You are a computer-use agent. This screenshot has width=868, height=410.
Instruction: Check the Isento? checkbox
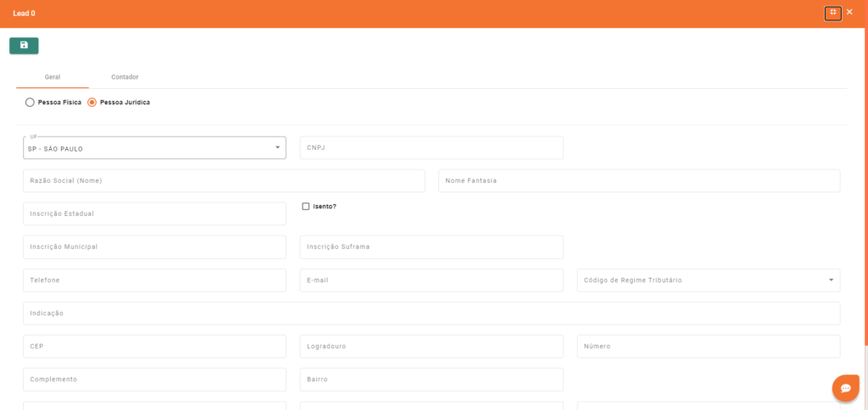pos(306,206)
